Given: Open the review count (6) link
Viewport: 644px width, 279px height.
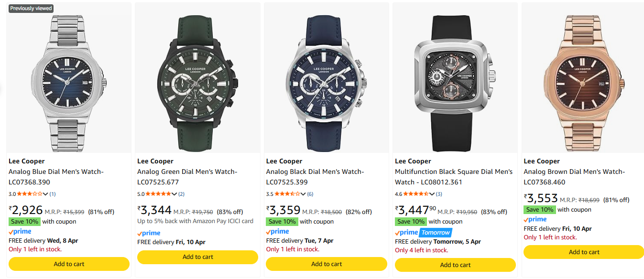Looking at the screenshot, I should coord(310,194).
